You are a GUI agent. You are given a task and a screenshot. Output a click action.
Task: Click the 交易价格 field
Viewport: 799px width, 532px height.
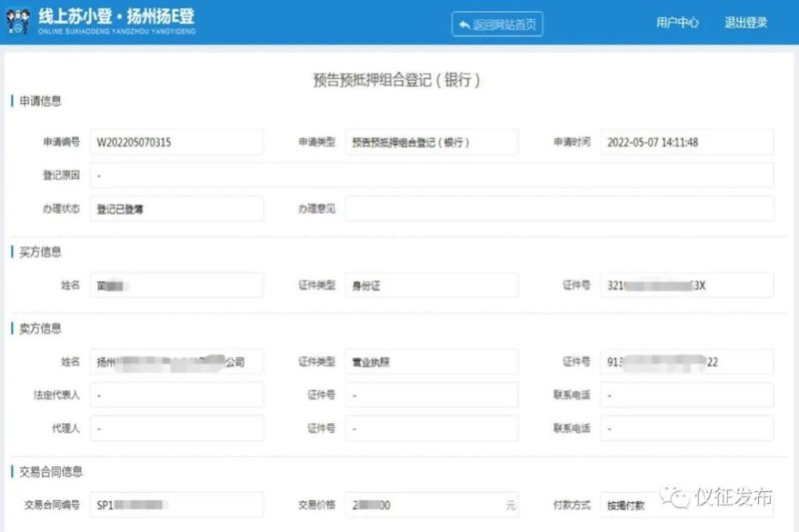click(431, 504)
